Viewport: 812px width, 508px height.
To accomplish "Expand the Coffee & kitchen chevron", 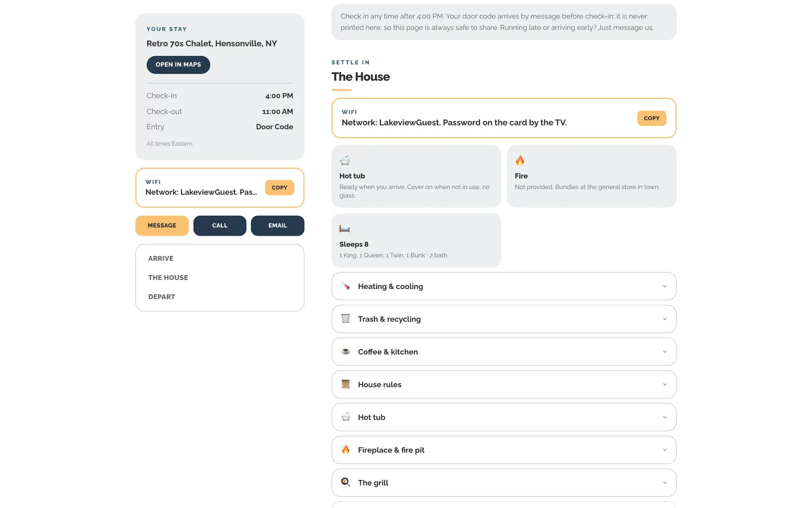I will (x=665, y=352).
